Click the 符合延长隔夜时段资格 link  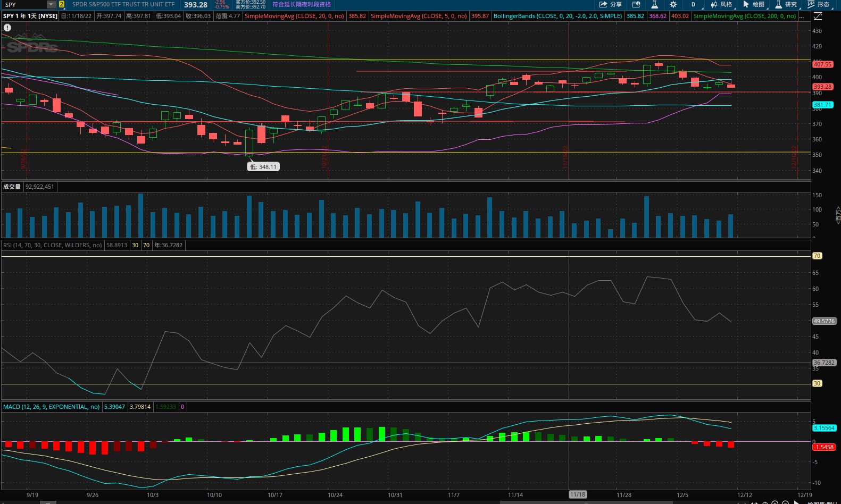[x=301, y=4]
